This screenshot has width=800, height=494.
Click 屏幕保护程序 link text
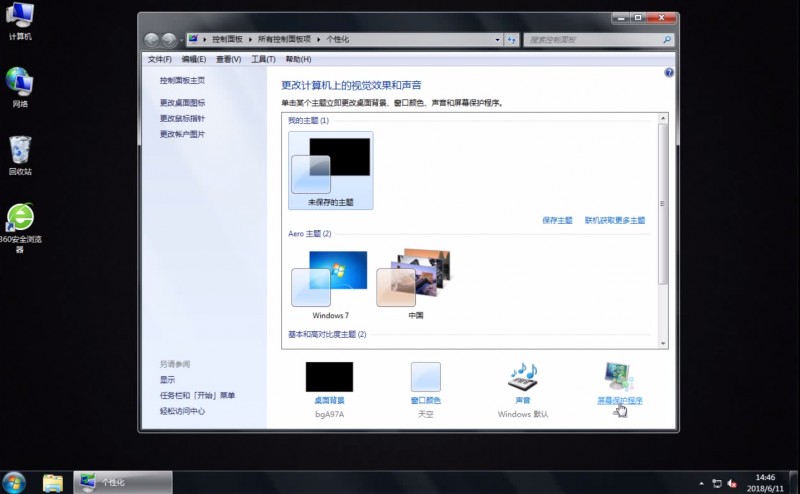pos(620,401)
